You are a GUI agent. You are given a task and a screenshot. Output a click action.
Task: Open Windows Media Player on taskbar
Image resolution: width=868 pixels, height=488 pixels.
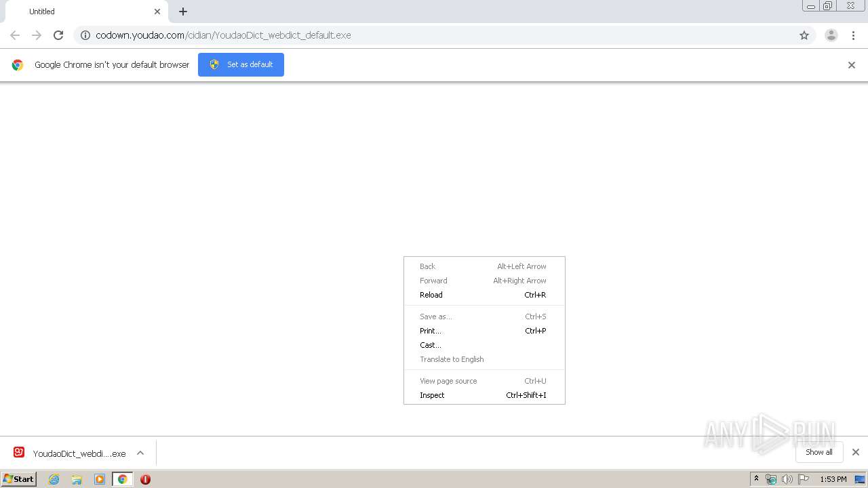pyautogui.click(x=100, y=479)
